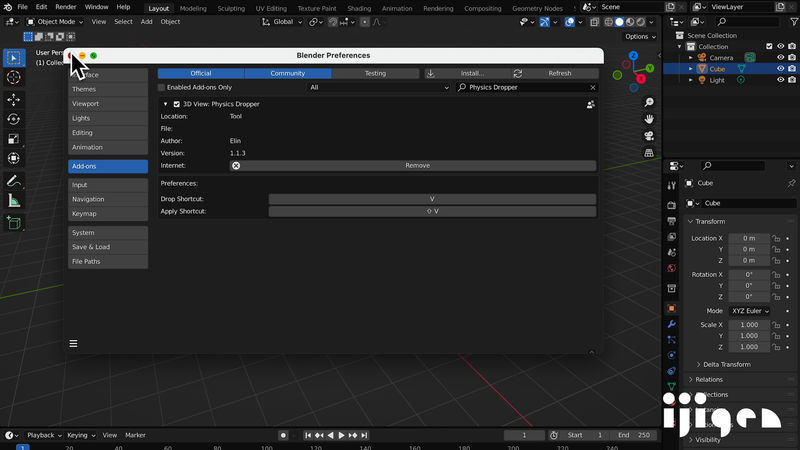
Task: Switch to the Modeling workspace tab
Action: coord(193,8)
